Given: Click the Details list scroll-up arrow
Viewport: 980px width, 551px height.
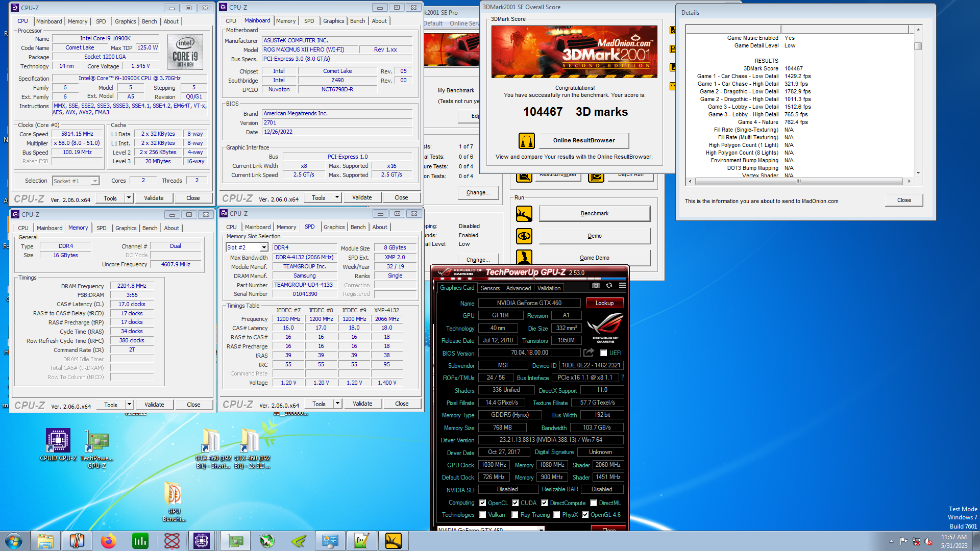Looking at the screenshot, I should click(918, 30).
